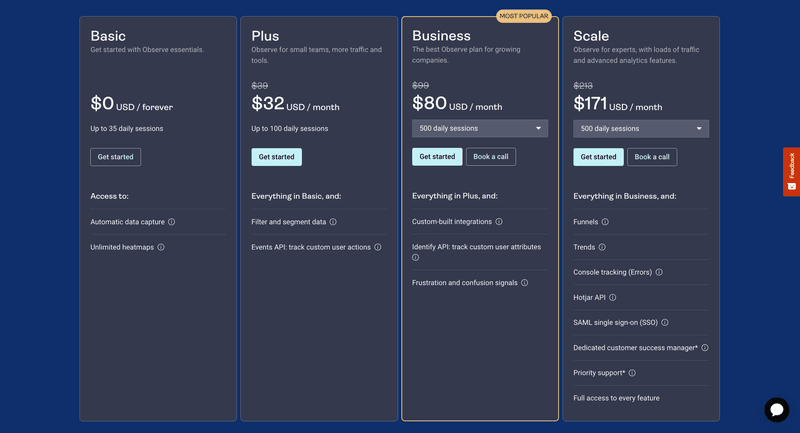Click info icon next to Funnels
The height and width of the screenshot is (433, 800).
pyautogui.click(x=605, y=222)
